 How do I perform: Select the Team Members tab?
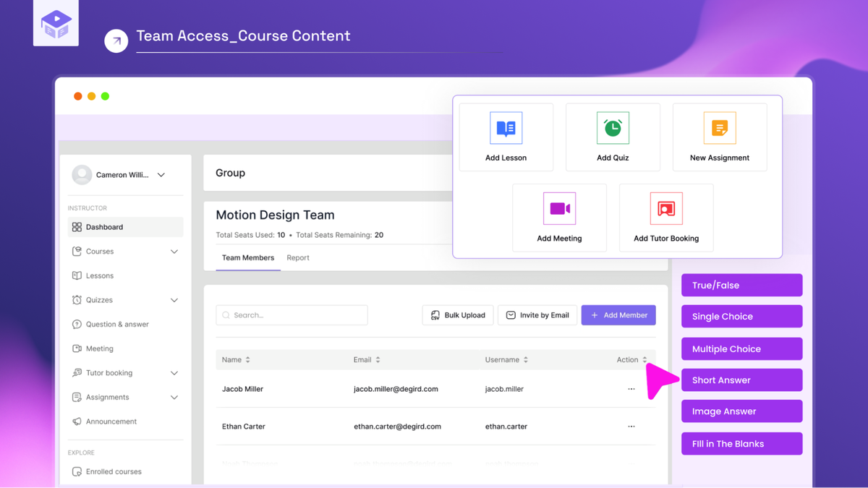pyautogui.click(x=248, y=258)
